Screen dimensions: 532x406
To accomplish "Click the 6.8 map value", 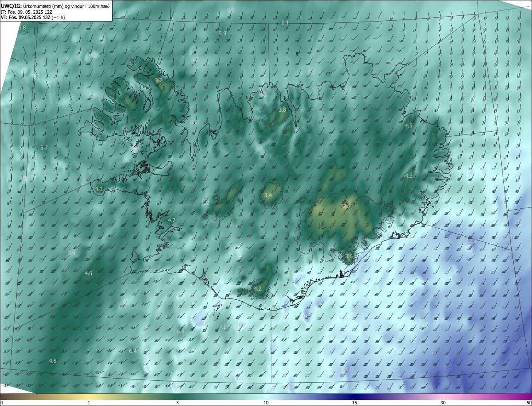I will pyautogui.click(x=180, y=331).
